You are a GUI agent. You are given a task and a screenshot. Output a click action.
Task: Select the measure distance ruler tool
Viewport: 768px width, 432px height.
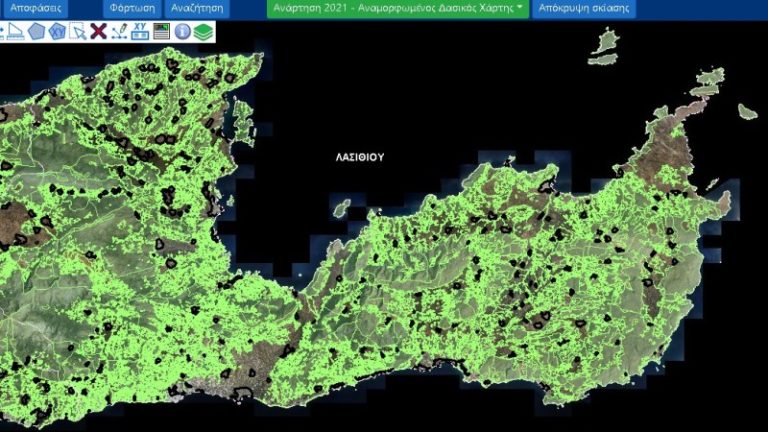(x=15, y=32)
